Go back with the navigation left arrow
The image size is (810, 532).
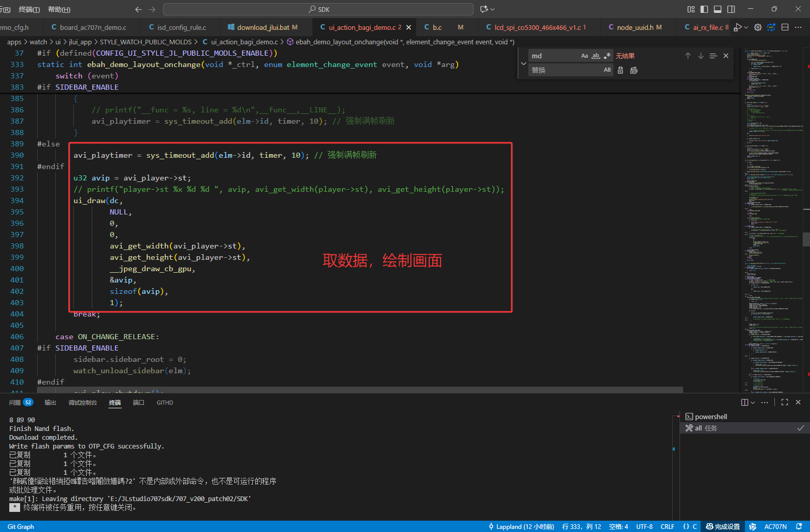(138, 9)
